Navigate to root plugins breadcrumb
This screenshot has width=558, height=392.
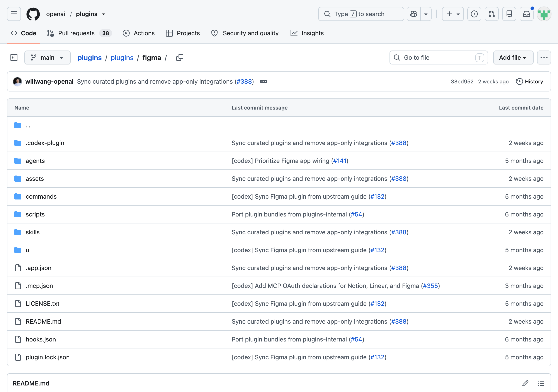[89, 57]
